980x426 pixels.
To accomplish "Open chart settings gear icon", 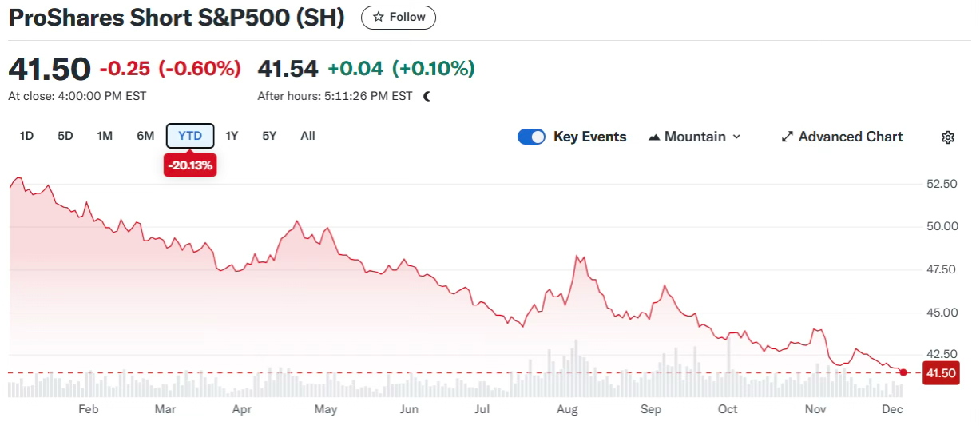I will (948, 137).
